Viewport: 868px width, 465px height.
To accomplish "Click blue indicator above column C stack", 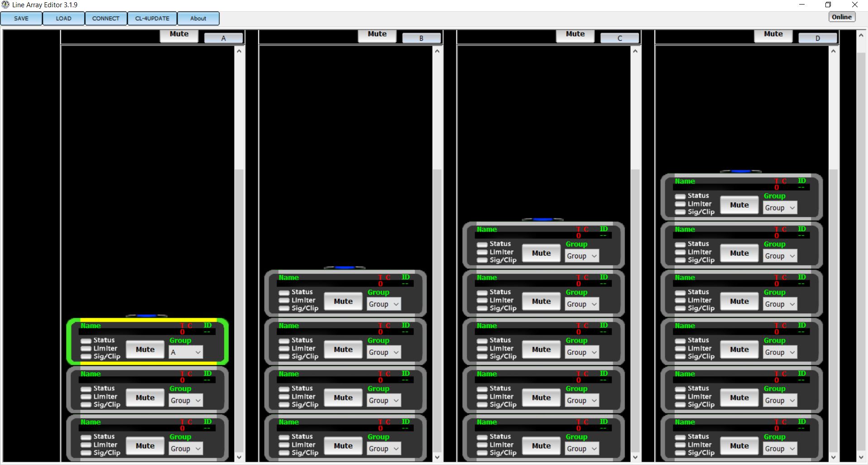I will (x=542, y=219).
